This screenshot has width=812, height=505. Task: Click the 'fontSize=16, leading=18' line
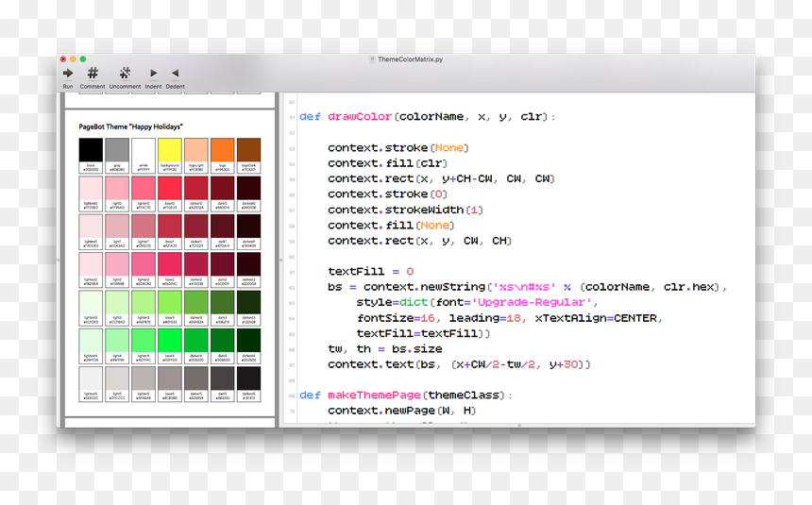[510, 318]
